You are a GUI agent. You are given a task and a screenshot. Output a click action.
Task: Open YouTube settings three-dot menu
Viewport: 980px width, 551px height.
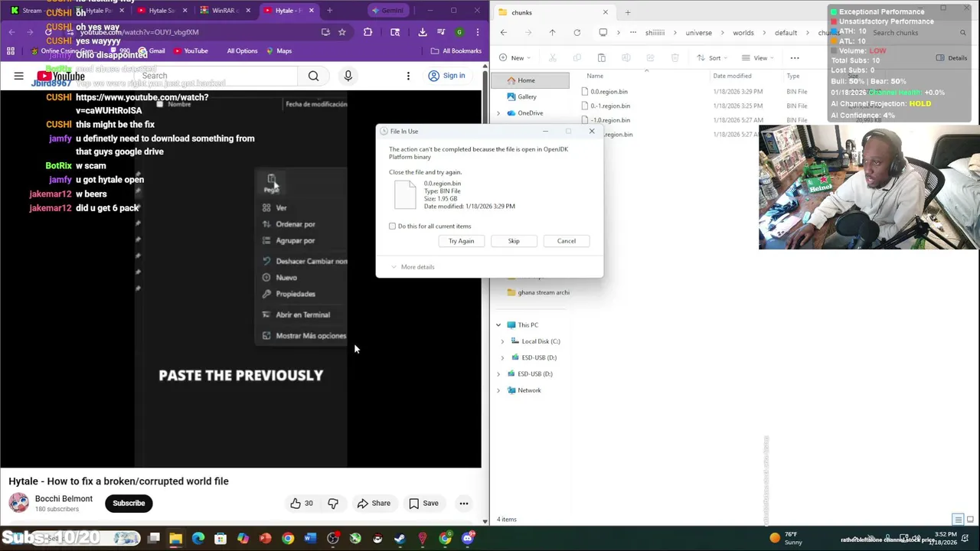(408, 76)
